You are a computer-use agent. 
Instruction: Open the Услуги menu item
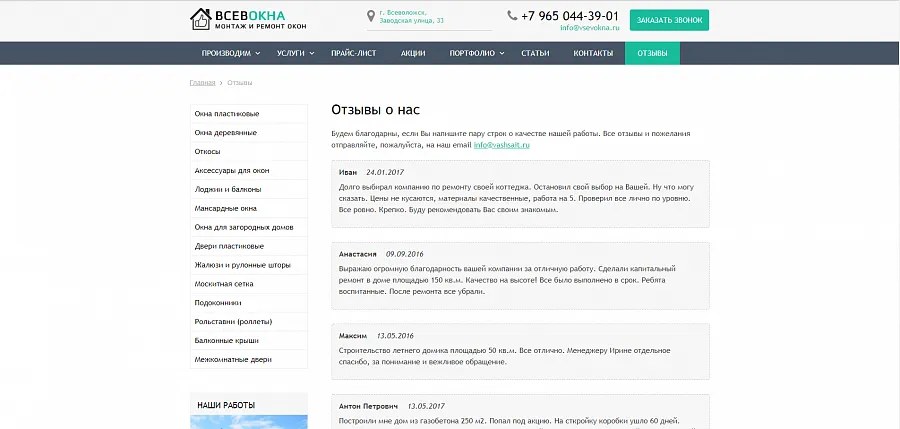[290, 53]
